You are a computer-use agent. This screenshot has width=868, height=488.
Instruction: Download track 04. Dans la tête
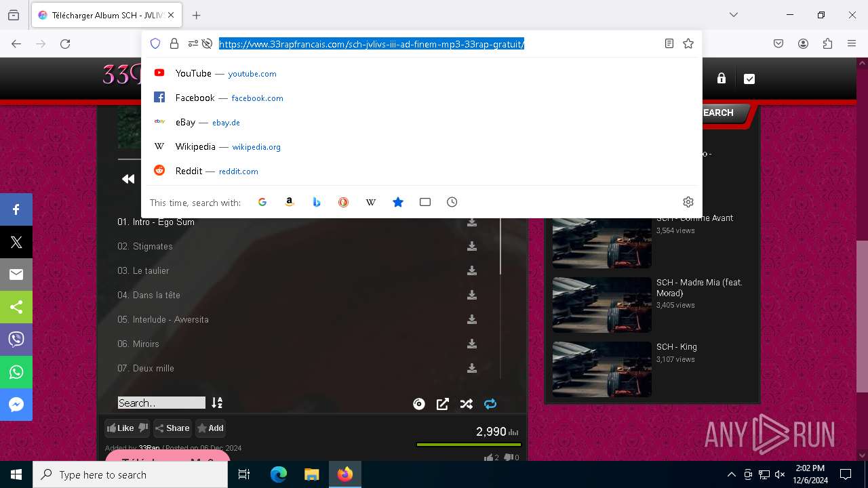click(472, 296)
